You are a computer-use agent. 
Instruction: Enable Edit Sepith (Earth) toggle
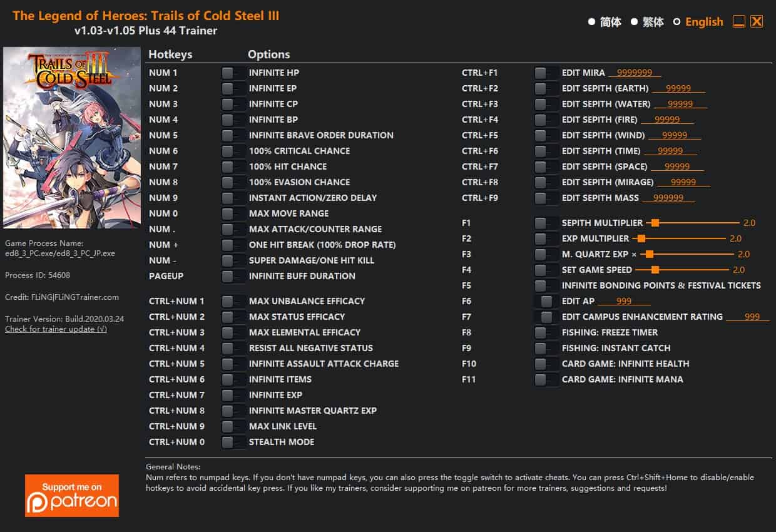pyautogui.click(x=546, y=89)
